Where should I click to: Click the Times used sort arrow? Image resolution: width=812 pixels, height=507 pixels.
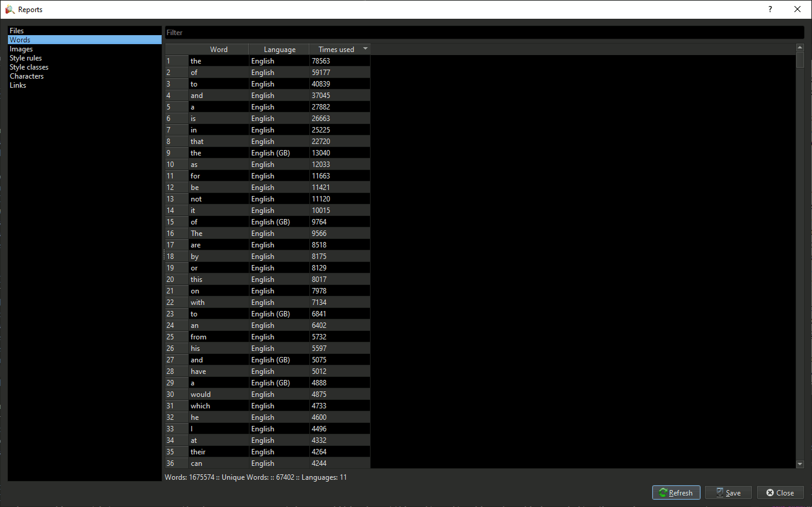[x=365, y=49]
